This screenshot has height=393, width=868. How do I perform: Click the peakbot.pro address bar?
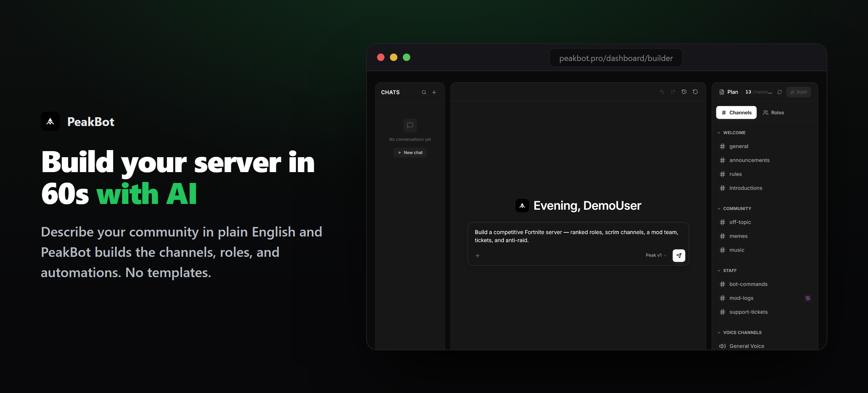coord(616,58)
